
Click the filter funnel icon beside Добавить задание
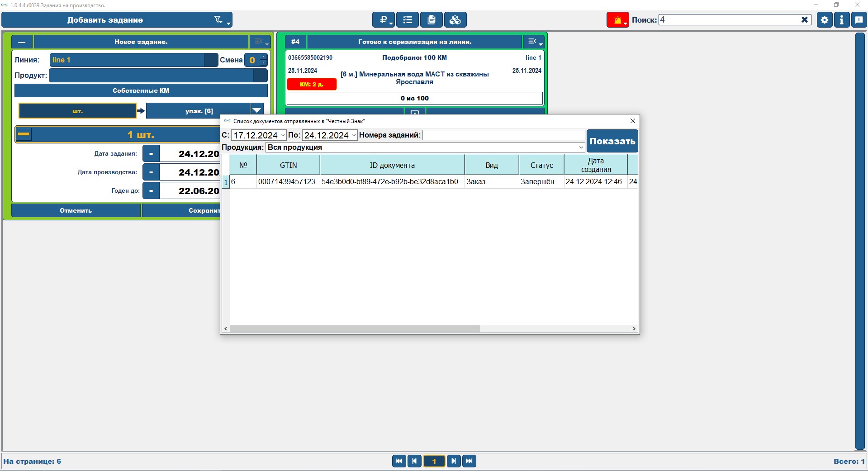[x=219, y=19]
